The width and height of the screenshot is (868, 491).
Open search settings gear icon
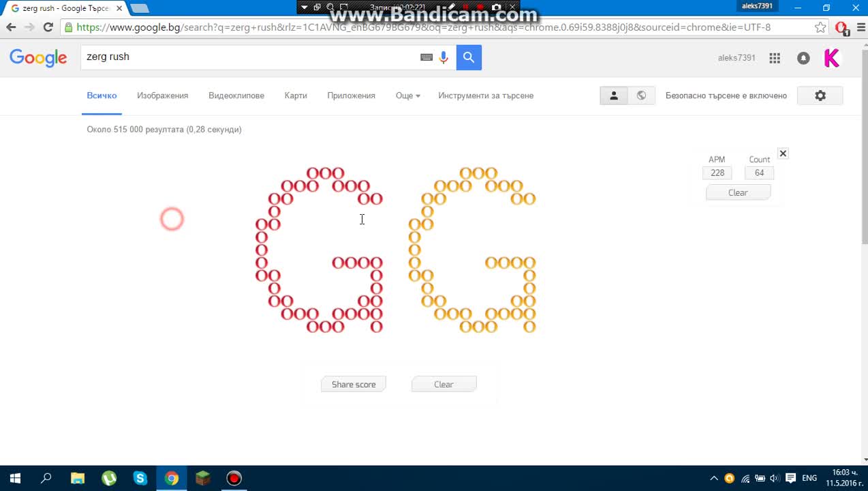pos(820,95)
